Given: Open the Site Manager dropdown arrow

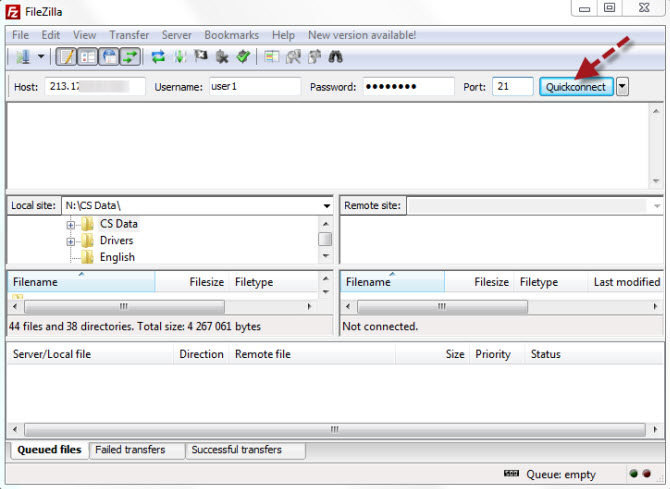Looking at the screenshot, I should coord(41,57).
